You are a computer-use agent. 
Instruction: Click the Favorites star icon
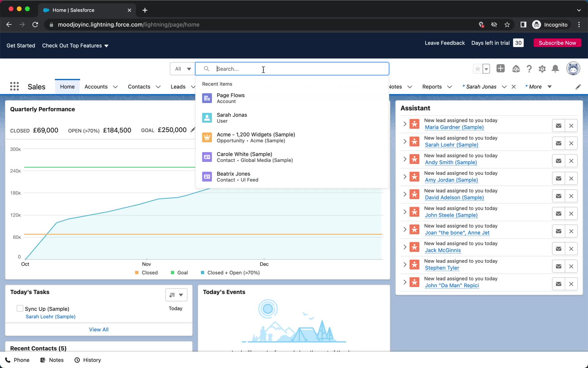coord(477,69)
